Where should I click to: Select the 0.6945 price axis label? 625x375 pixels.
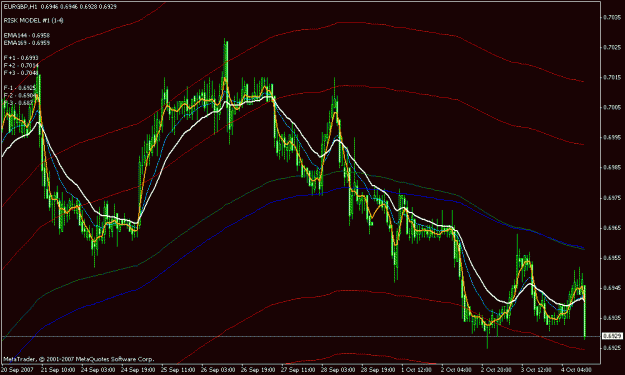point(611,288)
